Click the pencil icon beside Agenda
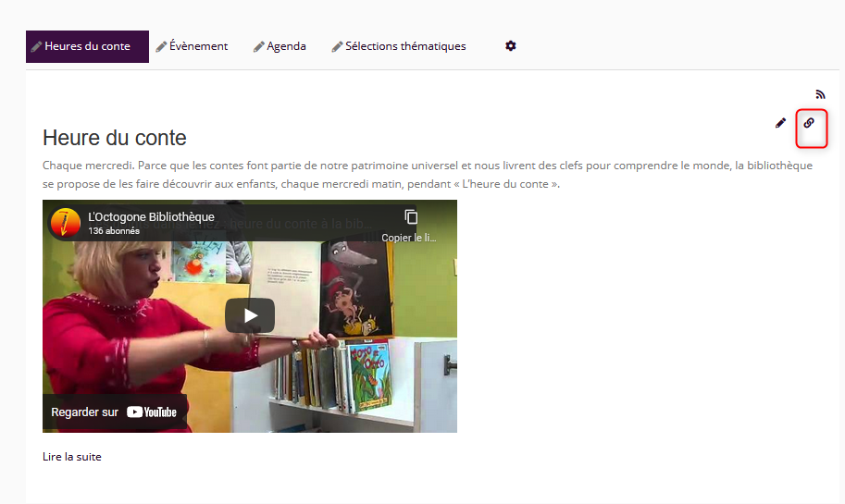845x504 pixels. coord(258,47)
